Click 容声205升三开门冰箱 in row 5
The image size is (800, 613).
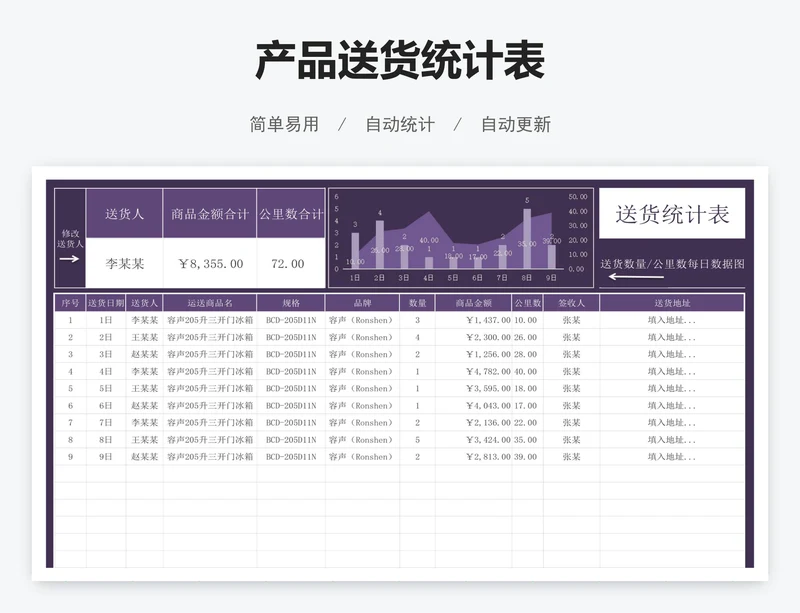pyautogui.click(x=210, y=388)
